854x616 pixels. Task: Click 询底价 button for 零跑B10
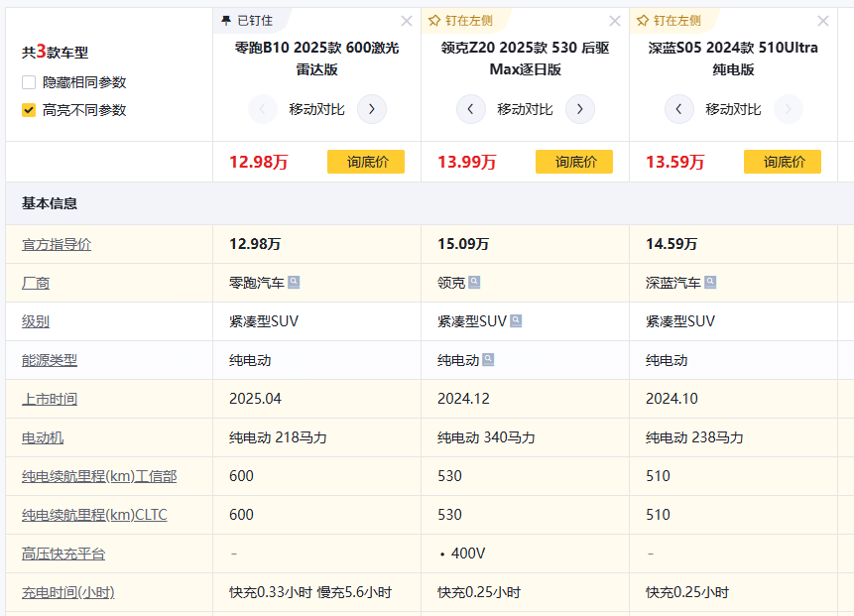(x=366, y=162)
